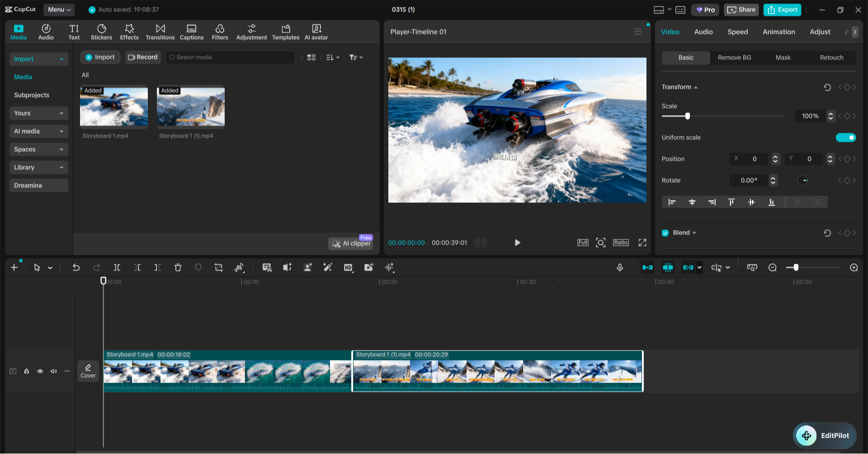Click the Export button
This screenshot has height=454, width=868.
click(x=782, y=9)
